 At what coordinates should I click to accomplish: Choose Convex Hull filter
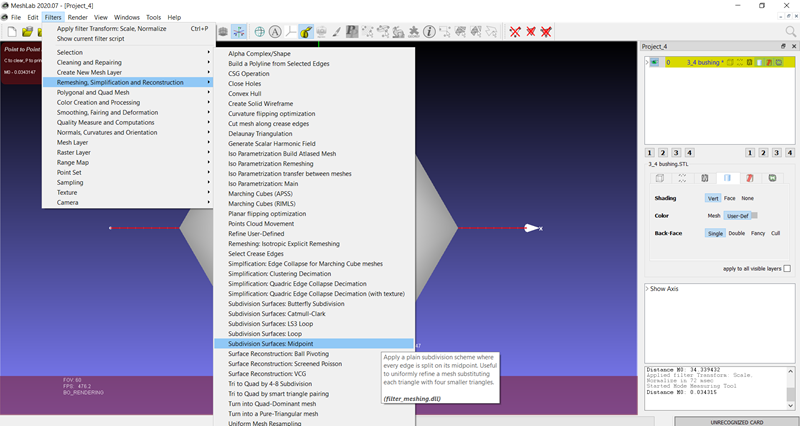314,93
